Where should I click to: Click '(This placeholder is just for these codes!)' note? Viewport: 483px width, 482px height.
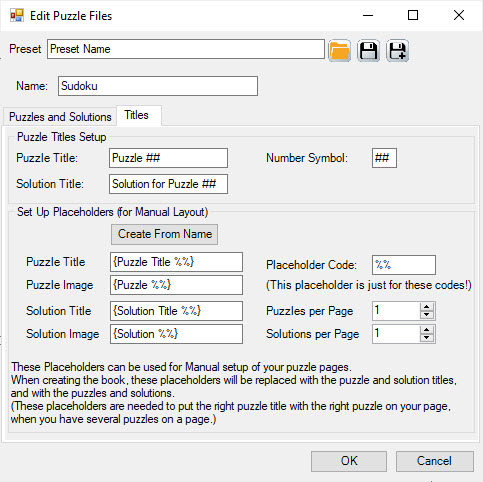click(x=369, y=285)
